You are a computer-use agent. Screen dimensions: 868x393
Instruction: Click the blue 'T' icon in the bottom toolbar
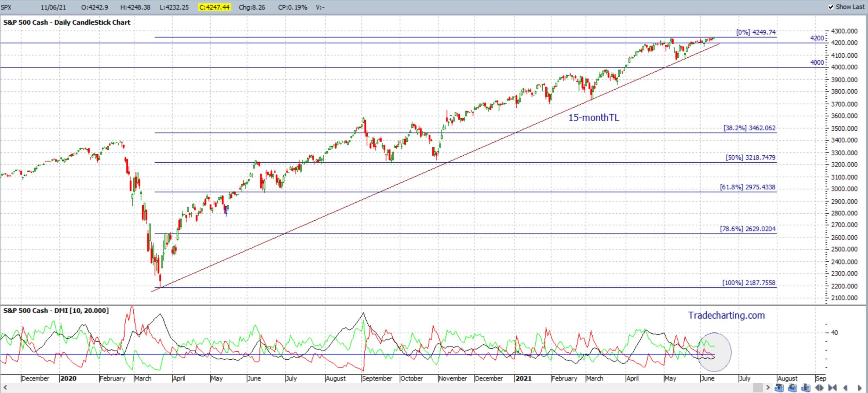point(779,387)
